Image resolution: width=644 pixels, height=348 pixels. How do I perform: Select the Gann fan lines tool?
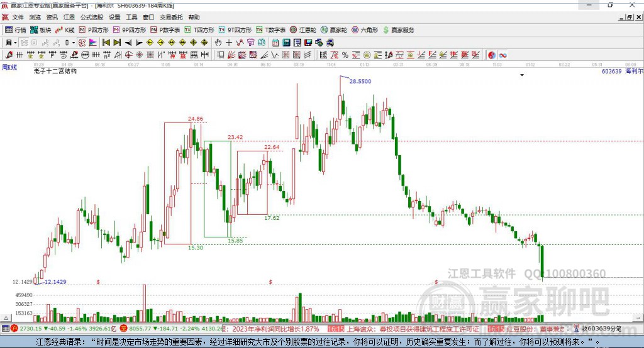[231, 55]
